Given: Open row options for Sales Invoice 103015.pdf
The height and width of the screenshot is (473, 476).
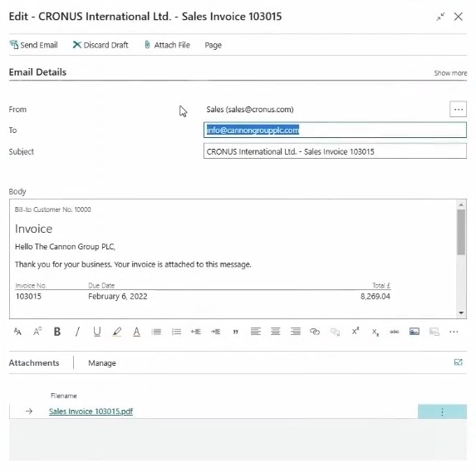Looking at the screenshot, I should pyautogui.click(x=442, y=411).
